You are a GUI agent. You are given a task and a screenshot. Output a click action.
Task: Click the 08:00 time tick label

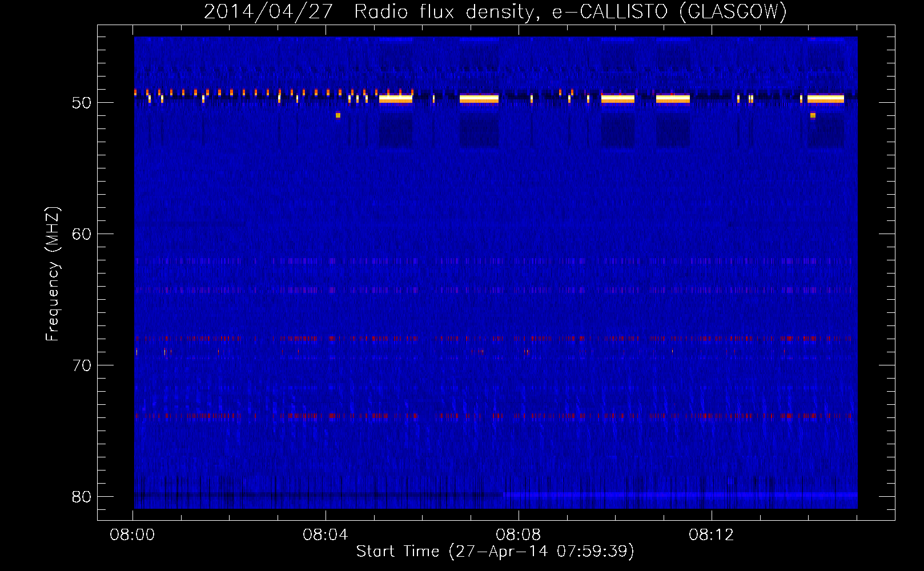tap(133, 535)
